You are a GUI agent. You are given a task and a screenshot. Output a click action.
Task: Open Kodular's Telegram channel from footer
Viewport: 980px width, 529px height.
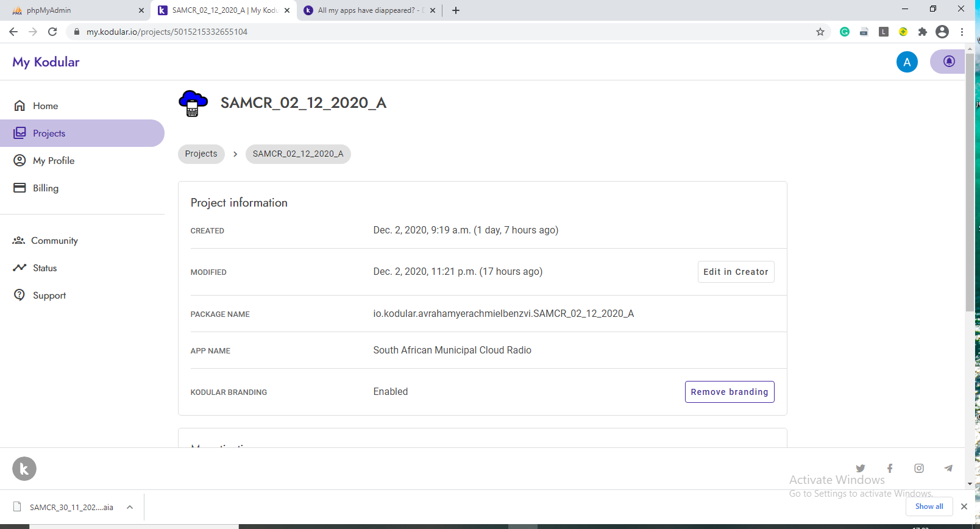[x=948, y=468]
